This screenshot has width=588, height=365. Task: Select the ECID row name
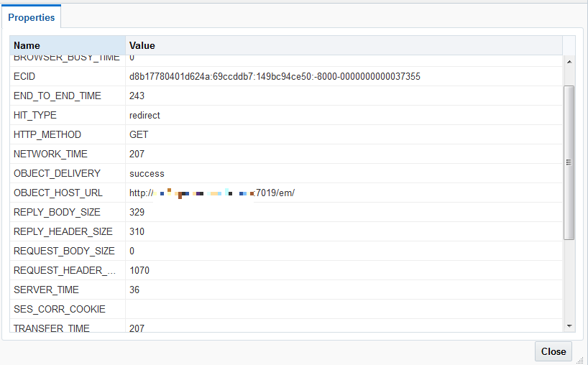tap(24, 76)
